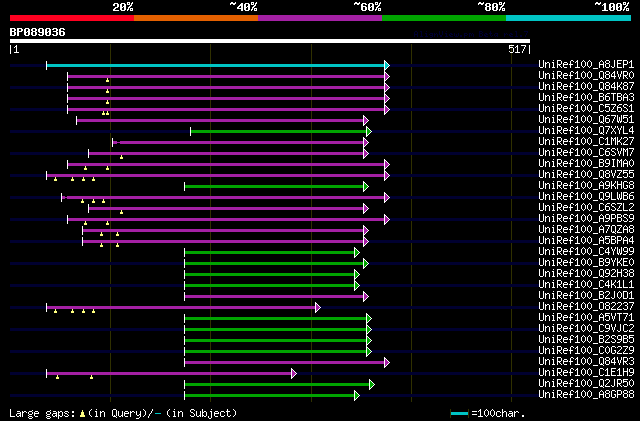Click the purple arrowhead ending the C1E1H9 alignment
This screenshot has width=640, height=421.
(x=294, y=374)
